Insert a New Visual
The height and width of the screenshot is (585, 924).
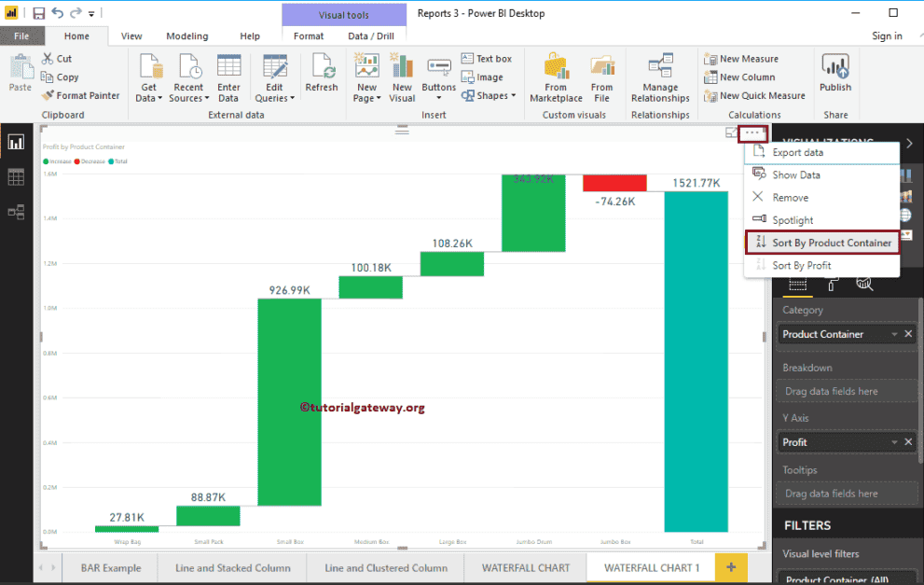coord(402,77)
